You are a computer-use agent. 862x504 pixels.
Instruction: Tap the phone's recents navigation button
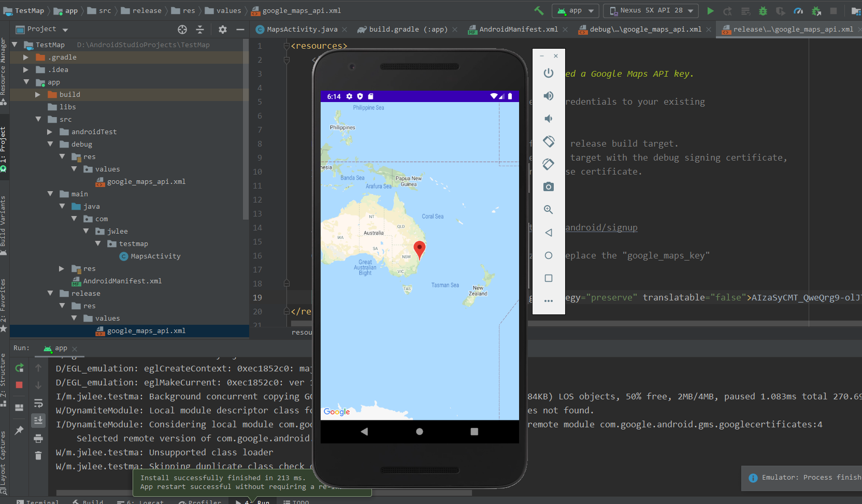[x=474, y=431]
